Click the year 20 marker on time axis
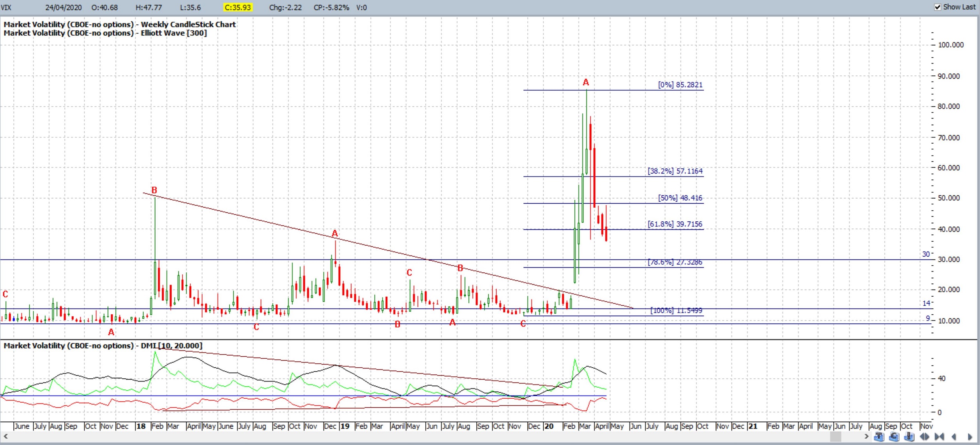Screen dimensions: 980x445 (549, 426)
